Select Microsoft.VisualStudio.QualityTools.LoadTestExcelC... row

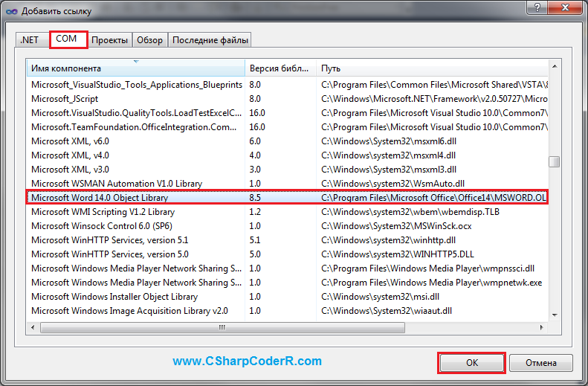[x=287, y=113]
